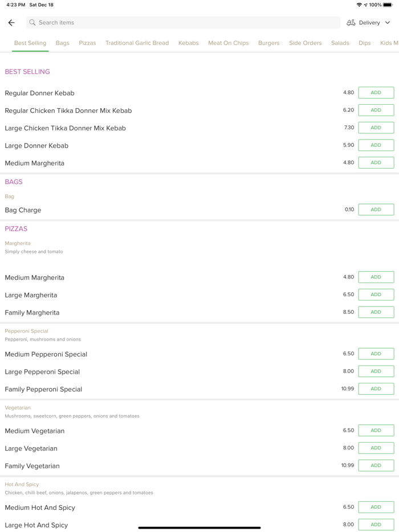The width and height of the screenshot is (399, 532).
Task: Open the Side Orders tab
Action: [305, 43]
